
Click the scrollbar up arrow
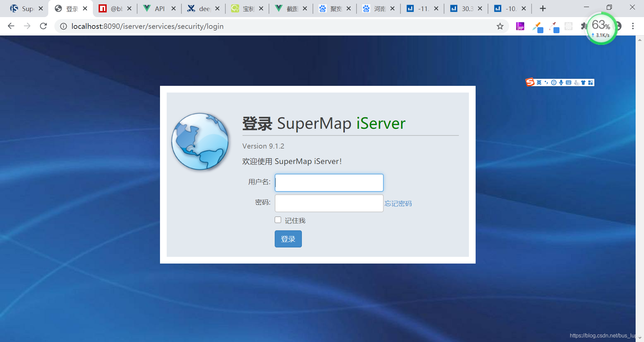640,40
